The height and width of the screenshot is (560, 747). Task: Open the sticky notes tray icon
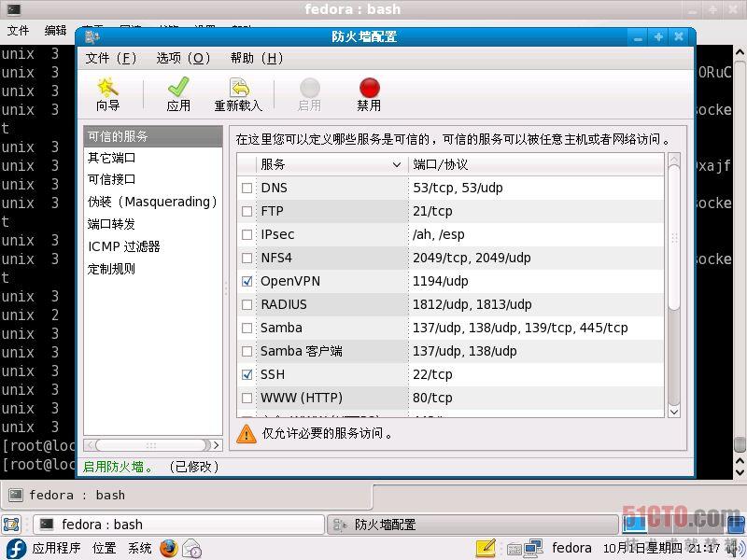(x=486, y=548)
